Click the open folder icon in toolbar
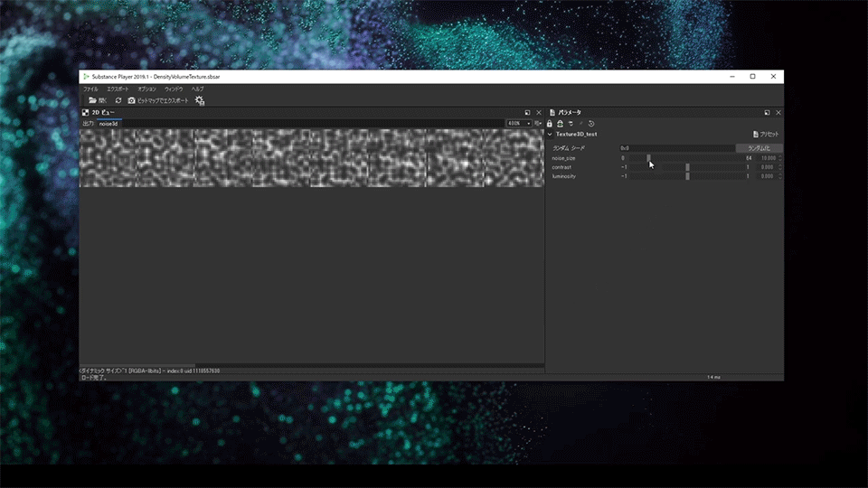This screenshot has width=868, height=488. click(92, 100)
